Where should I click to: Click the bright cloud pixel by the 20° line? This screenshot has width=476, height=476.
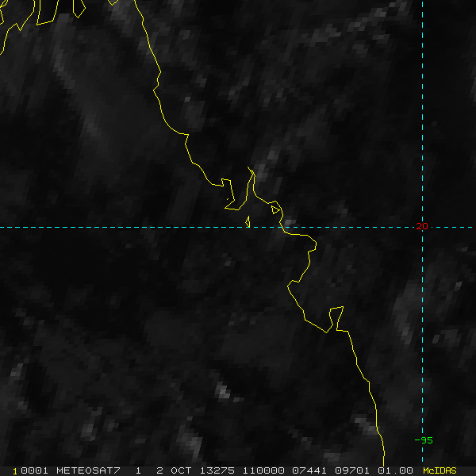coord(290,222)
